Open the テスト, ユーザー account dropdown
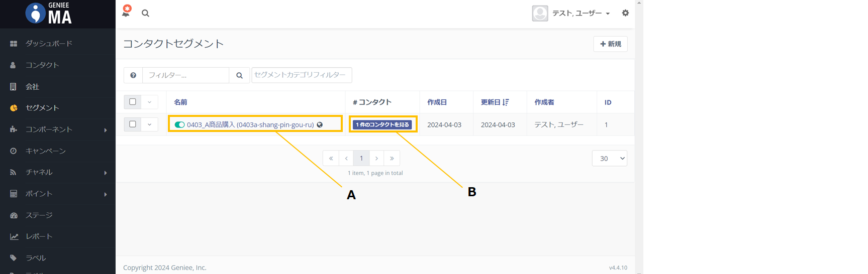 (581, 13)
